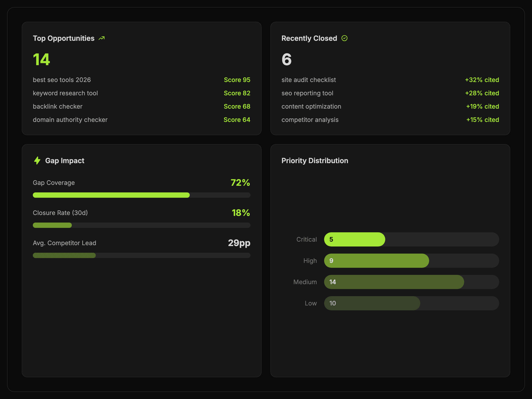Click the large 14 count in Top Opportunities

41,59
